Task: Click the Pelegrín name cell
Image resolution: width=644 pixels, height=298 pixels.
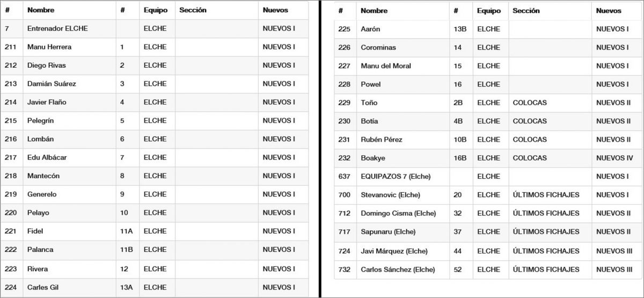Action: 41,121
